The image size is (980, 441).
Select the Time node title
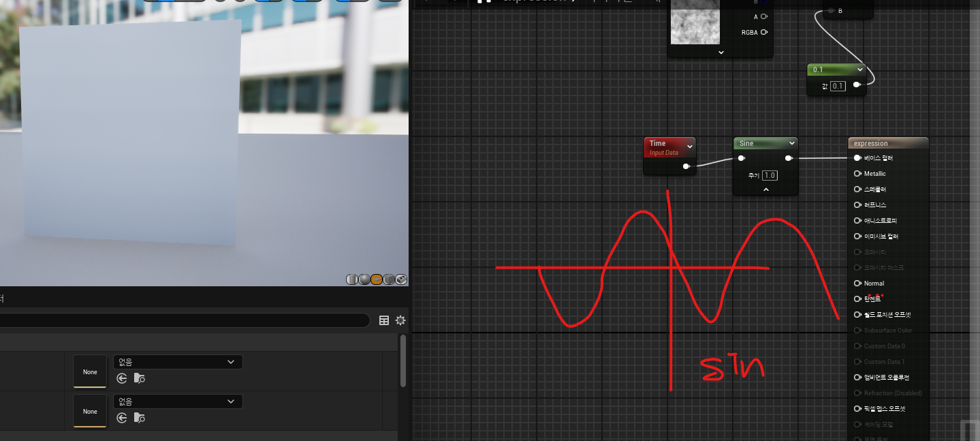pyautogui.click(x=657, y=143)
